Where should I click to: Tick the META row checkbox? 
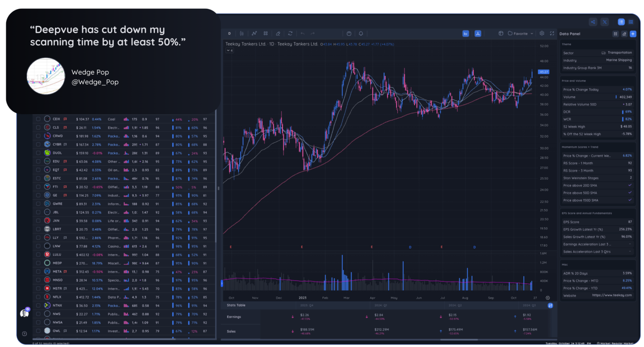pos(38,272)
